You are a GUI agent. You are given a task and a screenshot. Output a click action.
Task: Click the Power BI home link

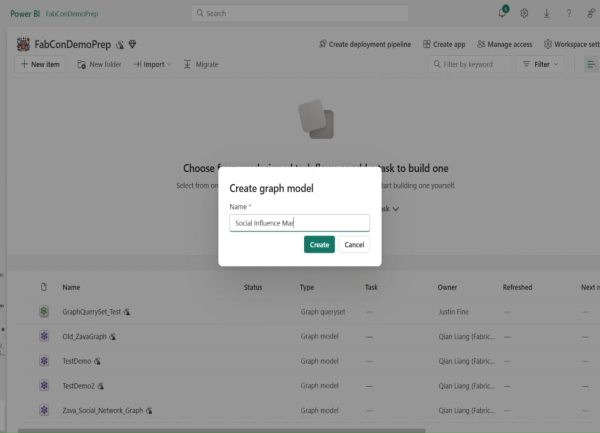point(25,14)
